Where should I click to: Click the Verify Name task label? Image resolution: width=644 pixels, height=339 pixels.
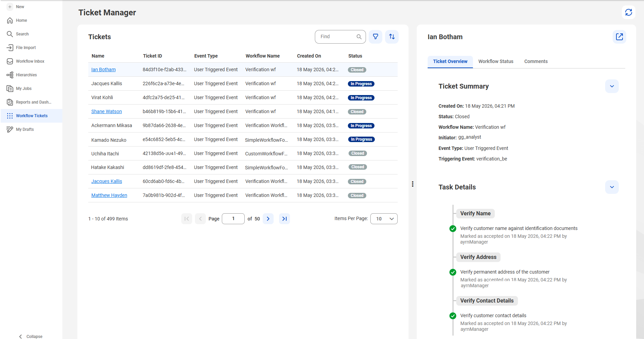[x=475, y=214]
